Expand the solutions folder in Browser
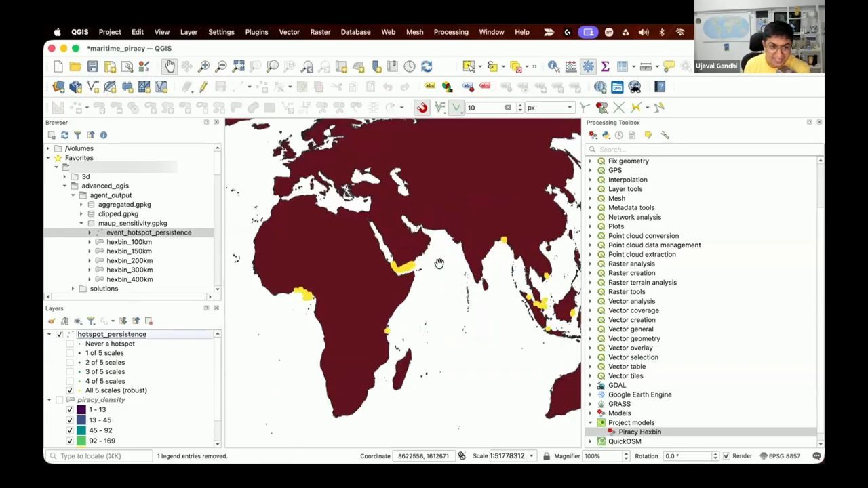The width and height of the screenshot is (868, 488). (73, 289)
